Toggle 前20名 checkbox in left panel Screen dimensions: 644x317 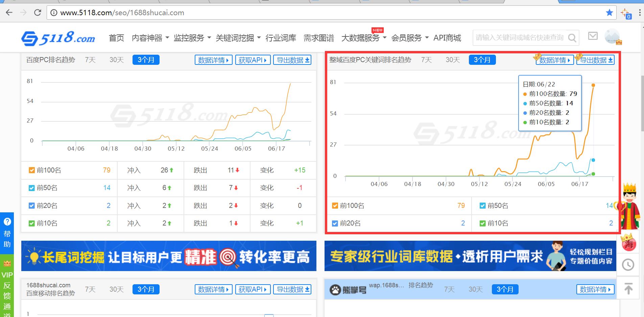(32, 206)
